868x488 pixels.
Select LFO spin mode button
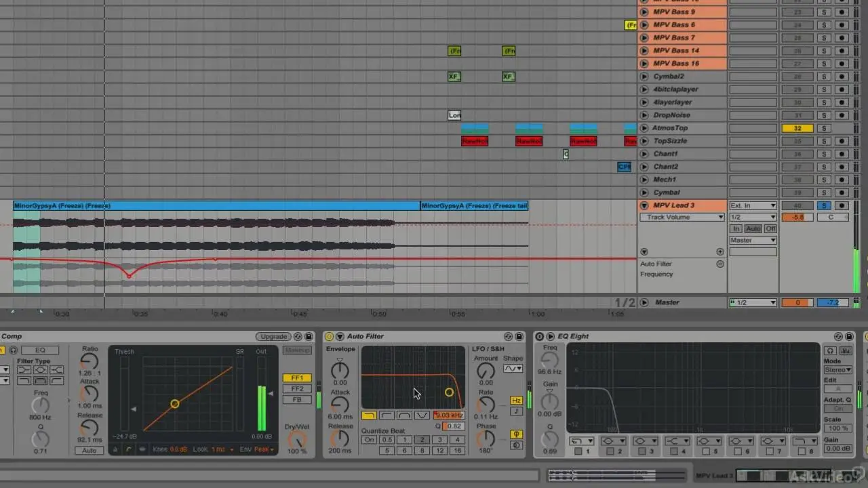516,445
